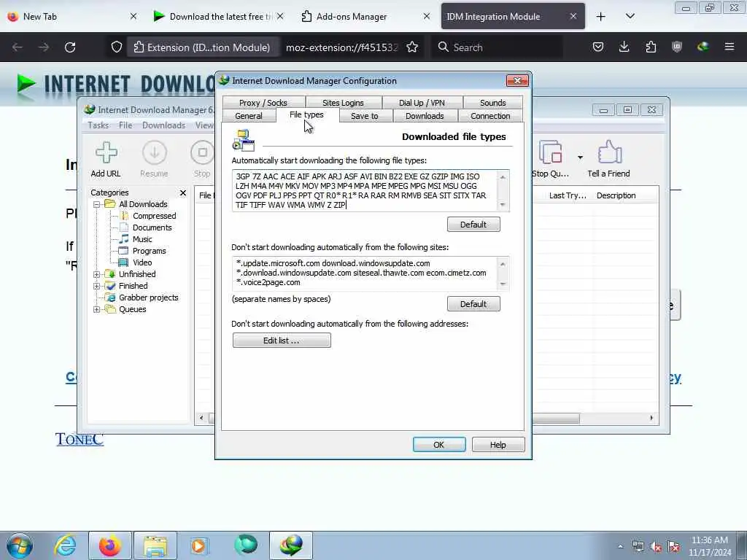Switch to the Connection tab
The width and height of the screenshot is (747, 560).
click(490, 116)
